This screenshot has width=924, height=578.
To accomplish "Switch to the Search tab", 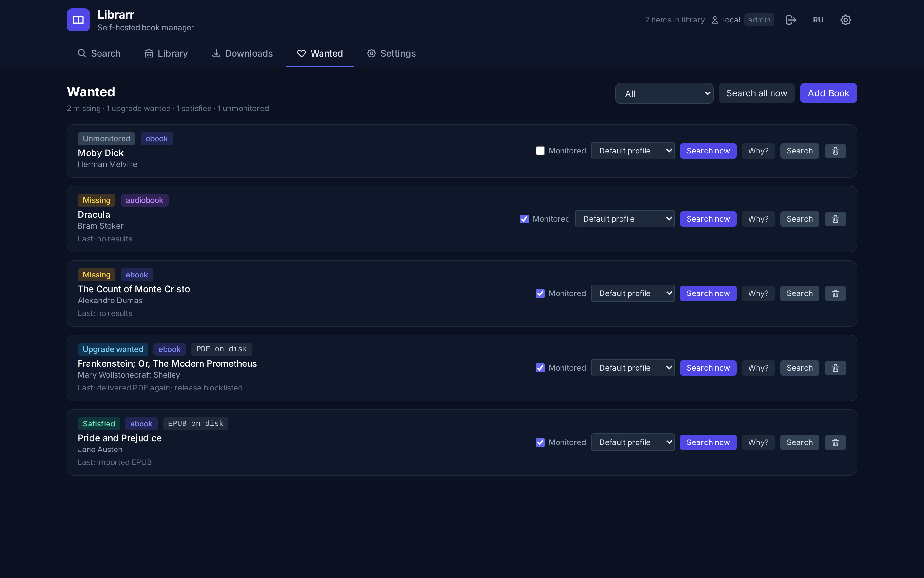I will click(99, 54).
